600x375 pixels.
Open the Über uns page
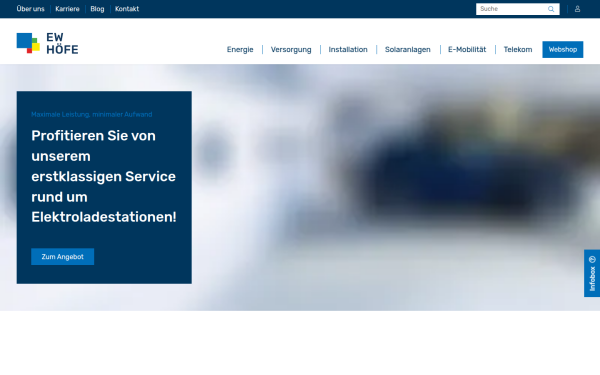click(x=30, y=9)
